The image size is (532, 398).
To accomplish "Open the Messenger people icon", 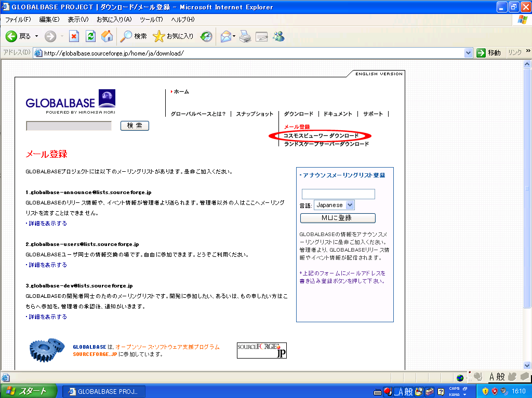I will 278,36.
